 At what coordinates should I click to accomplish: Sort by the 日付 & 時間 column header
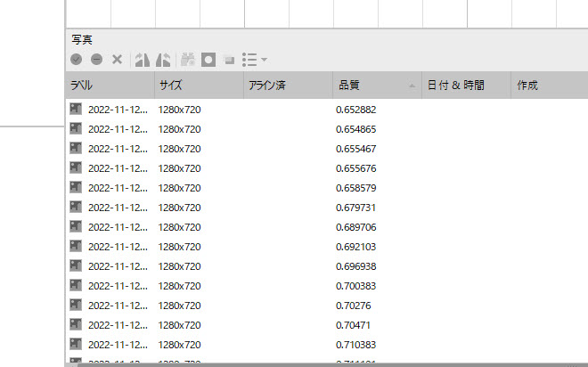point(467,86)
